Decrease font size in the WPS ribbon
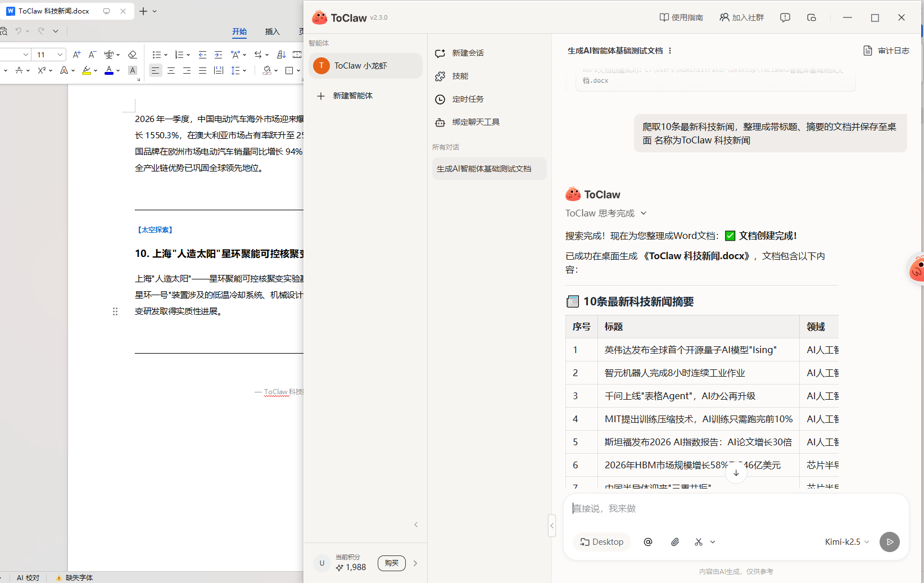The width and height of the screenshot is (924, 583). [x=92, y=55]
